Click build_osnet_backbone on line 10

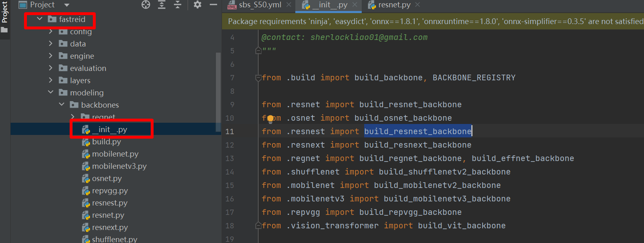tap(403, 118)
